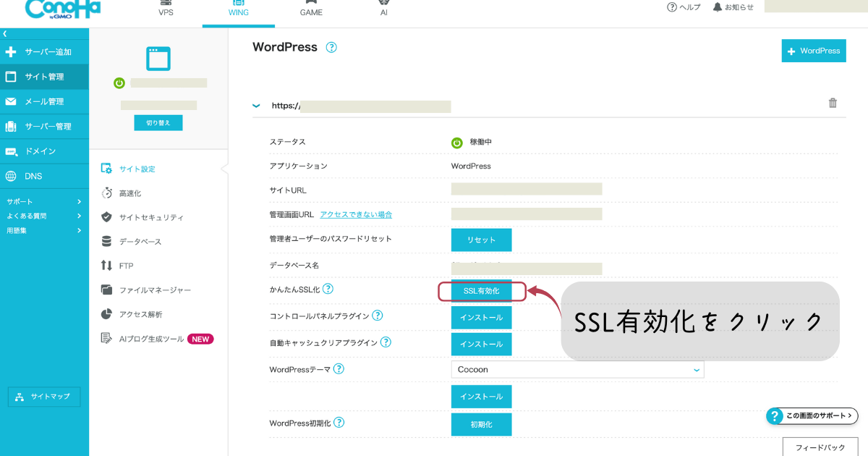Open the GAME service tab

point(311,9)
